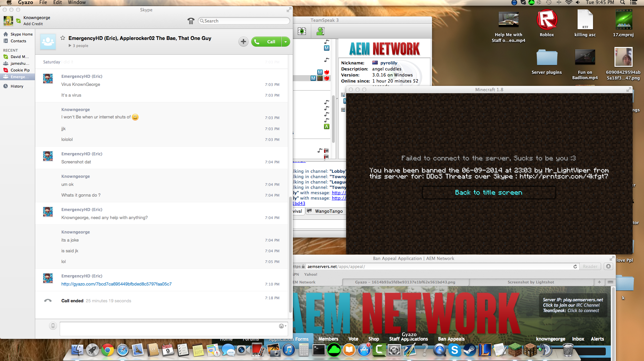Image resolution: width=644 pixels, height=361 pixels.
Task: Click the knowngeorge account link
Action: pos(550,339)
